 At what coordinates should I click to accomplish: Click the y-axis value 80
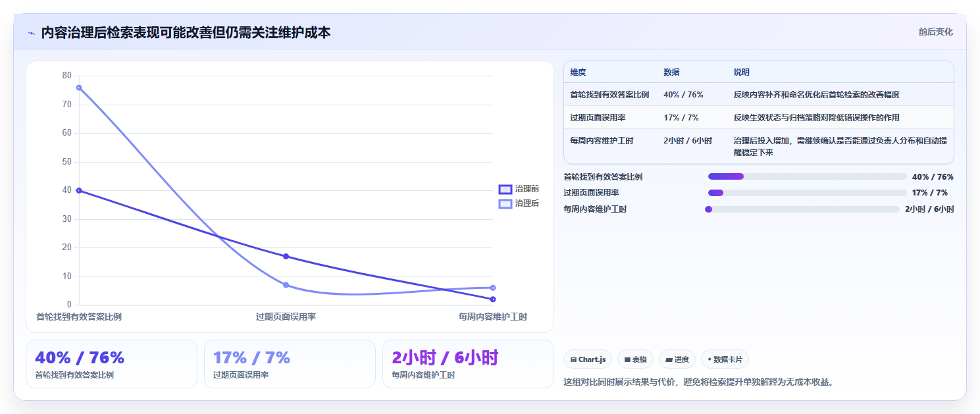66,76
